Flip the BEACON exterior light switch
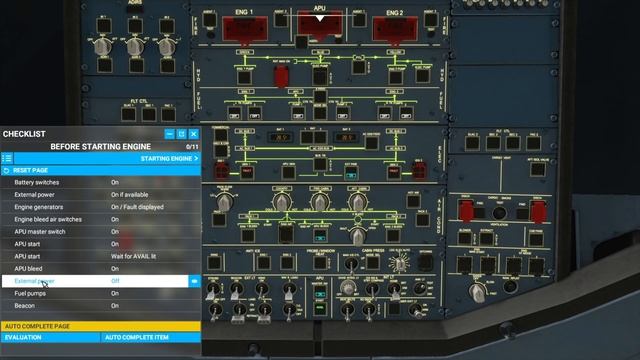The height and width of the screenshot is (360, 640). pos(236,290)
